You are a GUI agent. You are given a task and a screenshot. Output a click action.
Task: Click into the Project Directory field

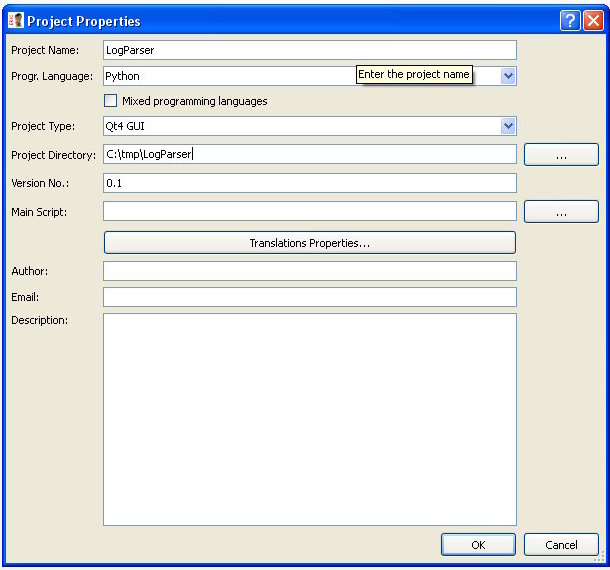[x=310, y=154]
